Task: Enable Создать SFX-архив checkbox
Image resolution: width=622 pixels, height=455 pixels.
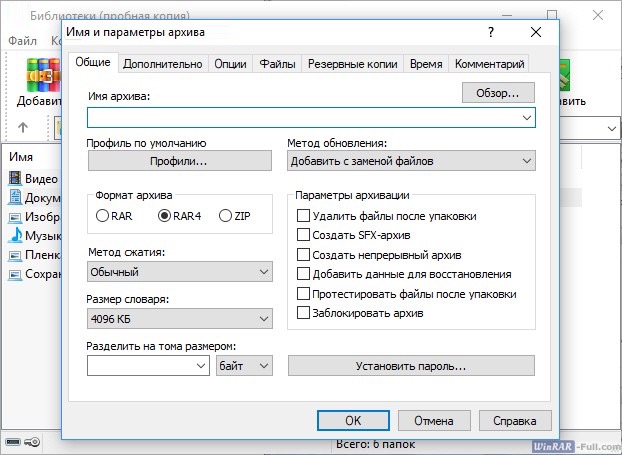Action: point(303,235)
